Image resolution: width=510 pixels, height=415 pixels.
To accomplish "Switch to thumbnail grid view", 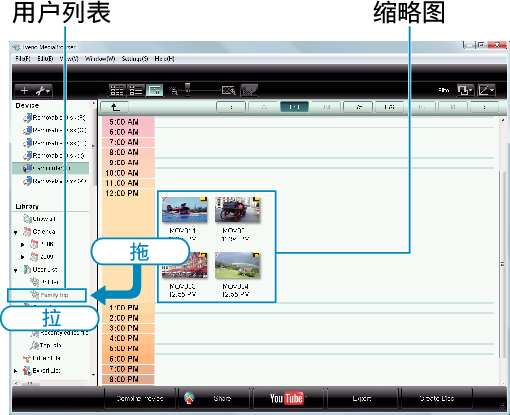I will click(x=117, y=90).
